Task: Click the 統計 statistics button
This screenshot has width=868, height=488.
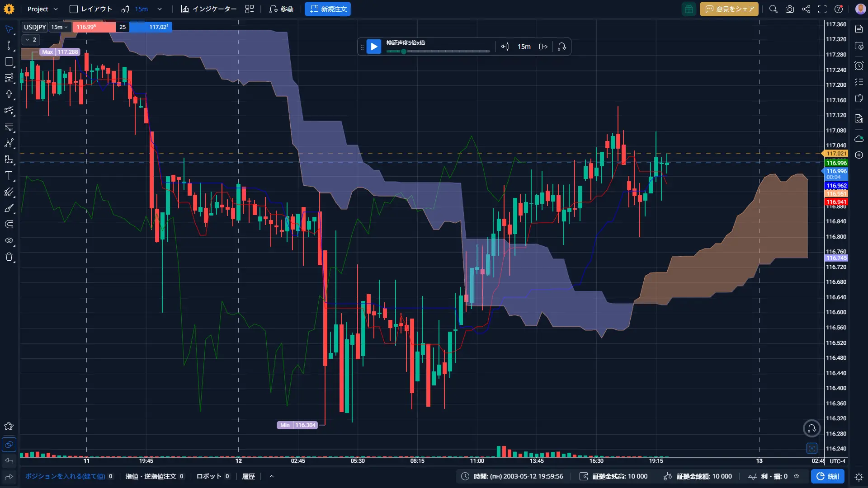Action: coord(828,476)
